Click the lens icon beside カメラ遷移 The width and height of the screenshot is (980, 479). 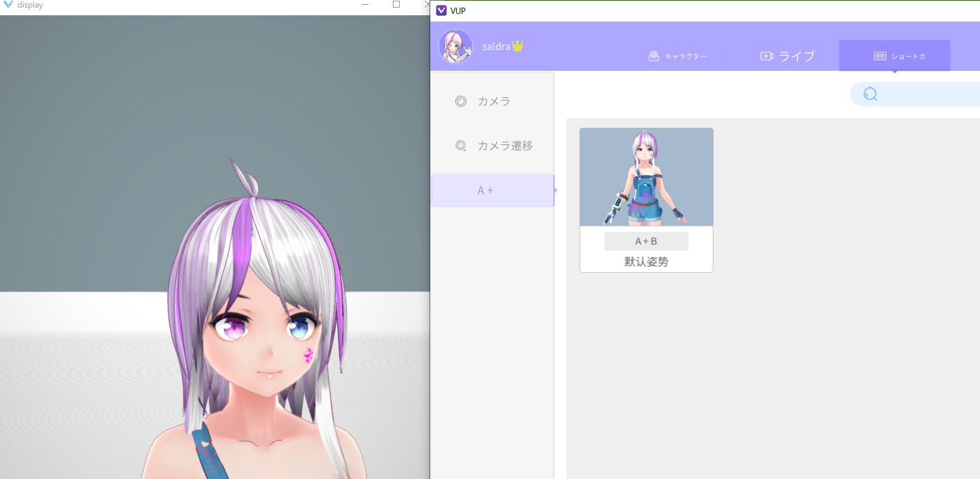click(461, 146)
